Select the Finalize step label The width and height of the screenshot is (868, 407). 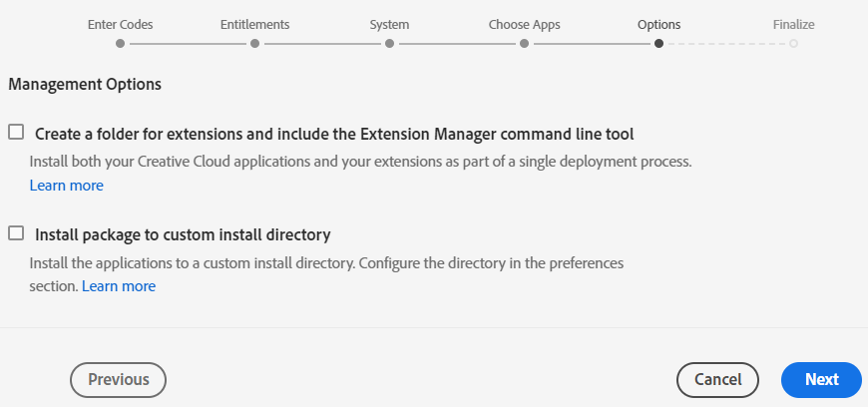(793, 24)
